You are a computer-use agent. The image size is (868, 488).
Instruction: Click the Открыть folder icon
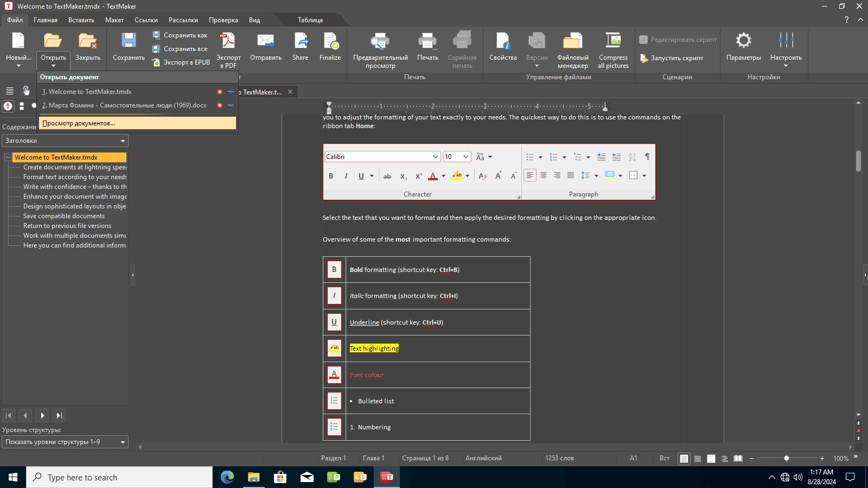[x=53, y=41]
